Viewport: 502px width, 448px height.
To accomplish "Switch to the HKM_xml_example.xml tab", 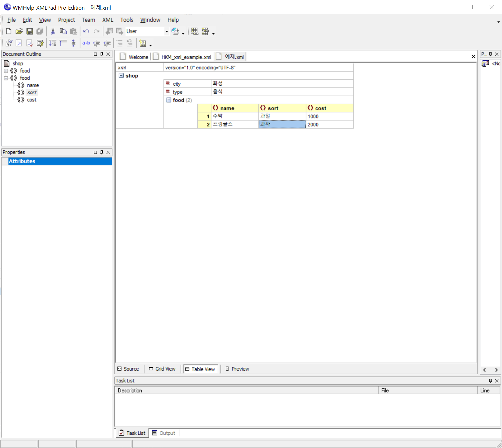I will pos(183,57).
